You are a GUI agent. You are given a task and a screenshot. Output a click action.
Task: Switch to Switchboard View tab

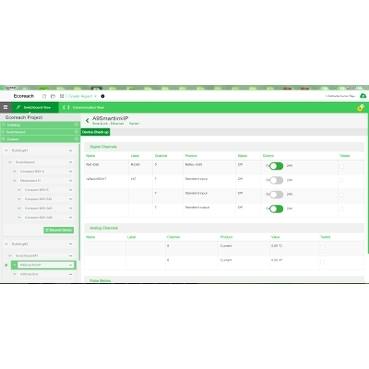[x=35, y=107]
